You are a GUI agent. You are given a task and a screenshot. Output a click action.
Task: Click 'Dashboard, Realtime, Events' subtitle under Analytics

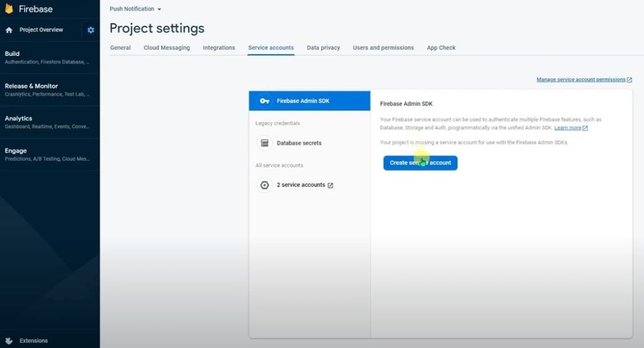coord(47,126)
